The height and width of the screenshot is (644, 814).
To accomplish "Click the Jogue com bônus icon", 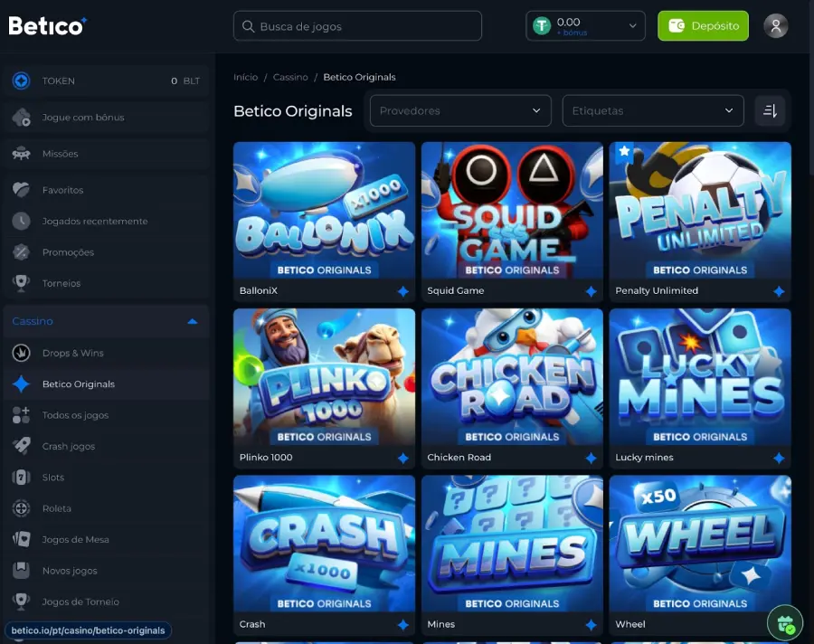I will pos(22,118).
